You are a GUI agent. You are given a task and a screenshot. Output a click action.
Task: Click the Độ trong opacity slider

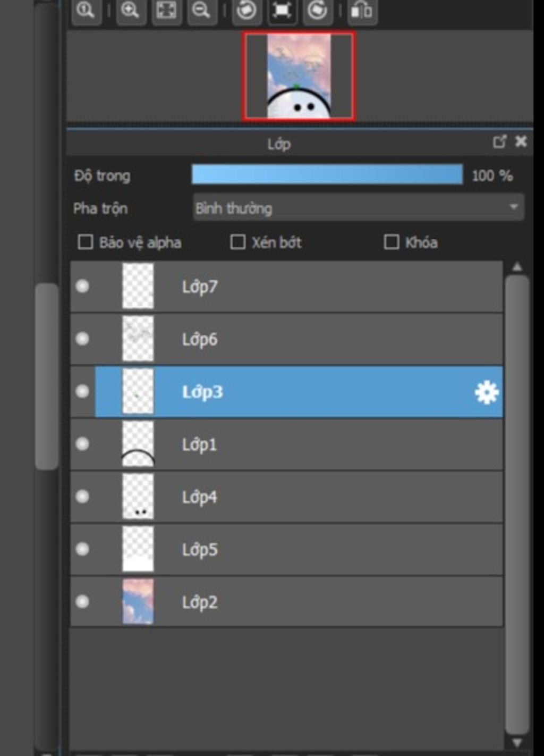tap(327, 175)
